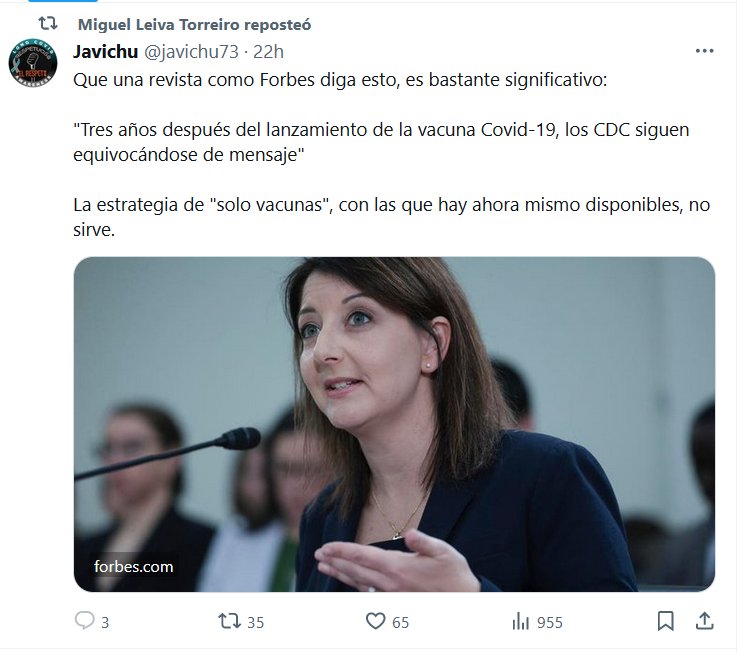
Task: Click Javichu's profile avatar
Action: [x=33, y=62]
